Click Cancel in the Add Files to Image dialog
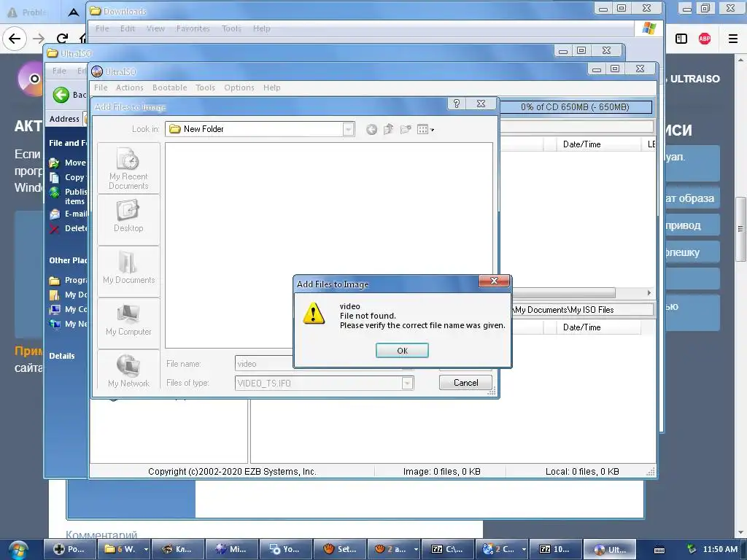This screenshot has width=747, height=560. pyautogui.click(x=465, y=382)
